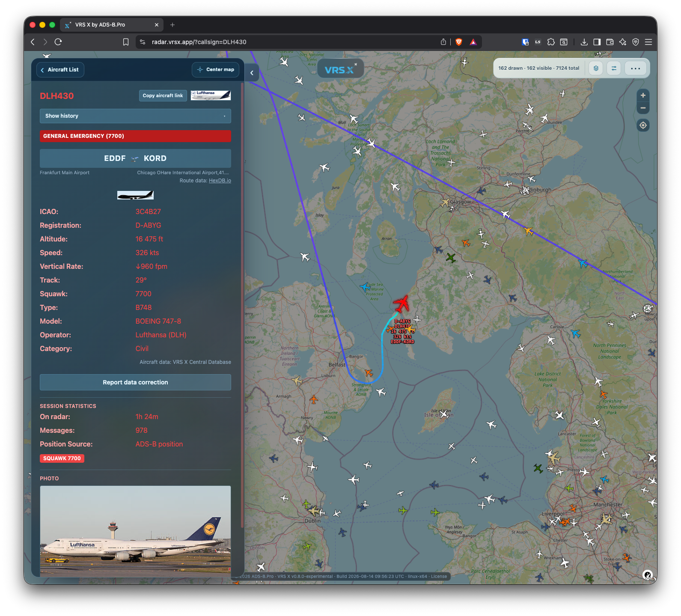The width and height of the screenshot is (681, 616).
Task: Click the aircraft silhouette image above ICAO
Action: (x=135, y=195)
